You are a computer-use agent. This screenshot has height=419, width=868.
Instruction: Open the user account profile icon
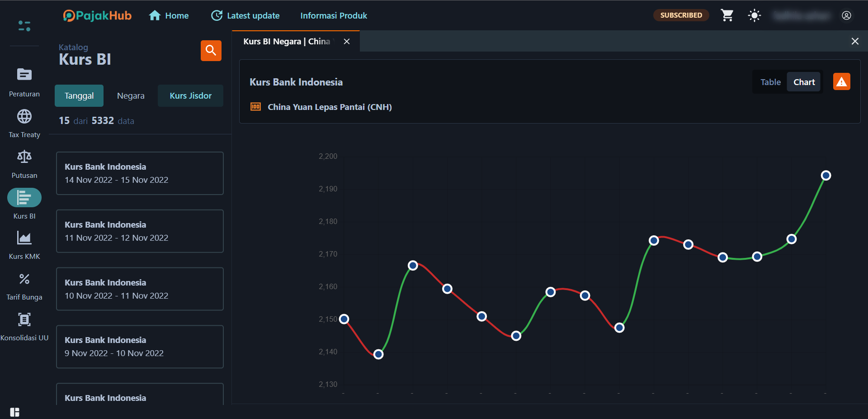point(847,15)
